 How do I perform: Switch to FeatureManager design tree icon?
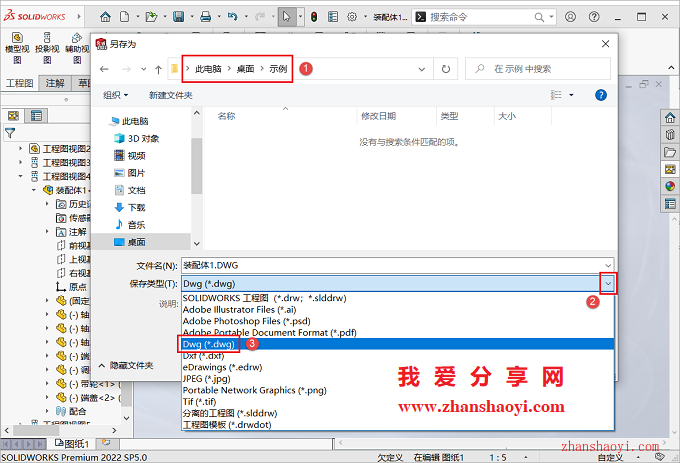14,116
